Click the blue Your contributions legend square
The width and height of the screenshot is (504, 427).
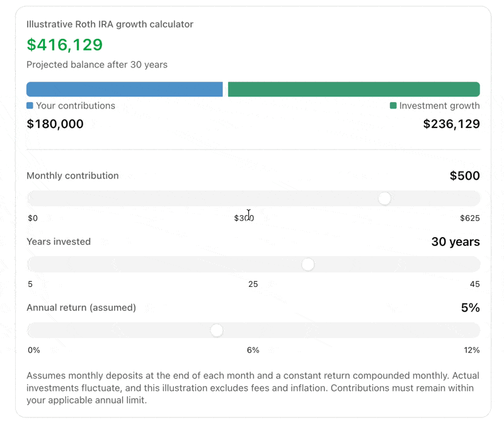(x=30, y=105)
